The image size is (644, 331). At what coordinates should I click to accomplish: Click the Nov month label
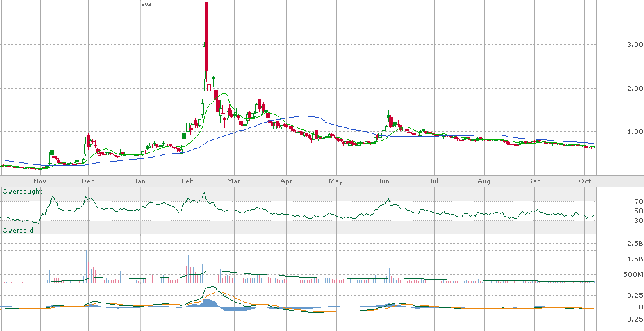(x=39, y=181)
